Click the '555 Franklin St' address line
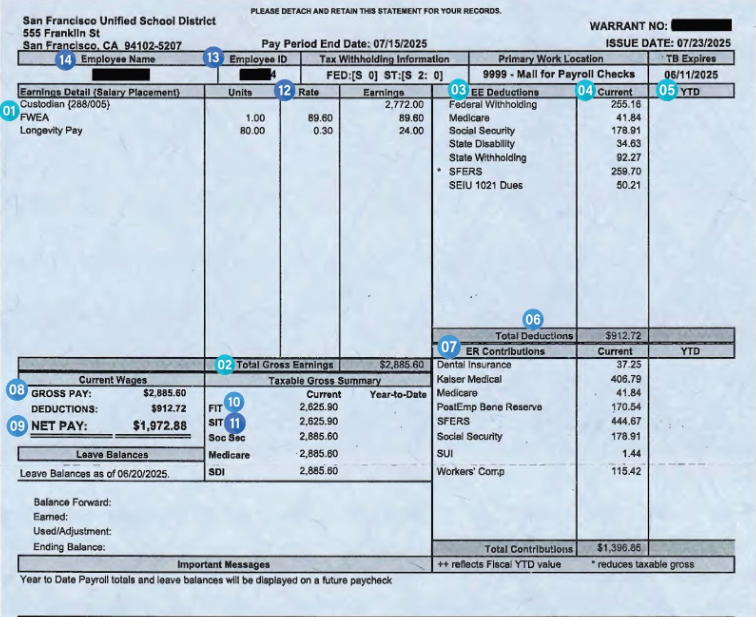Screen dimensions: 756x617 click(61, 33)
